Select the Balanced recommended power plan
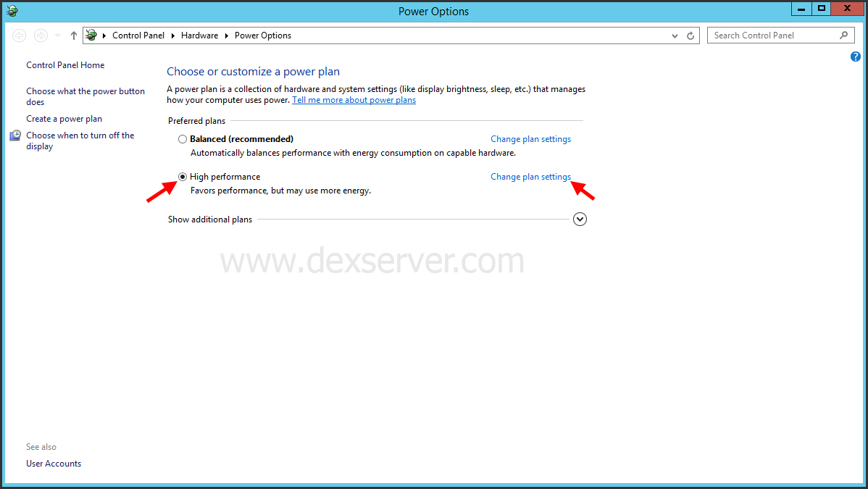 [x=182, y=138]
